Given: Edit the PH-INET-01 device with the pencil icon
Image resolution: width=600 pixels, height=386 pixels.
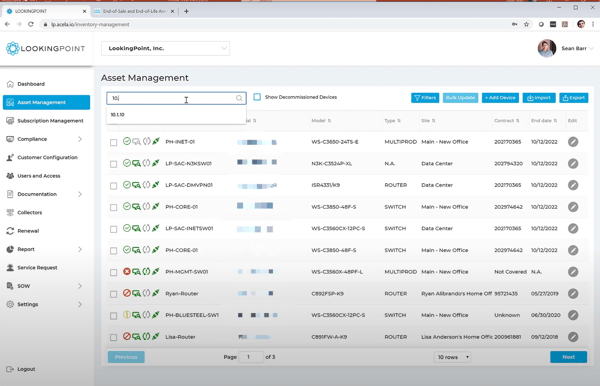Looking at the screenshot, I should pos(573,142).
